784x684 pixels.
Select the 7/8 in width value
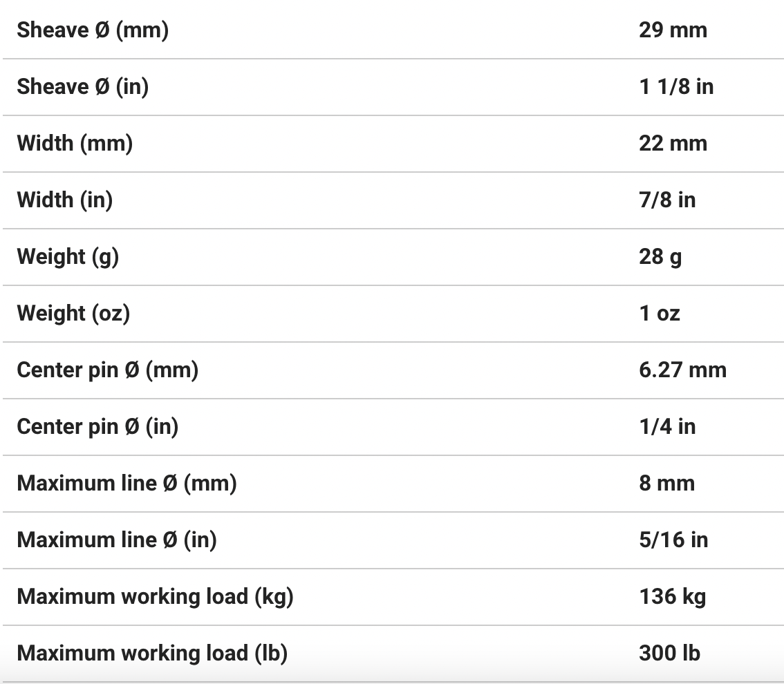(x=667, y=200)
